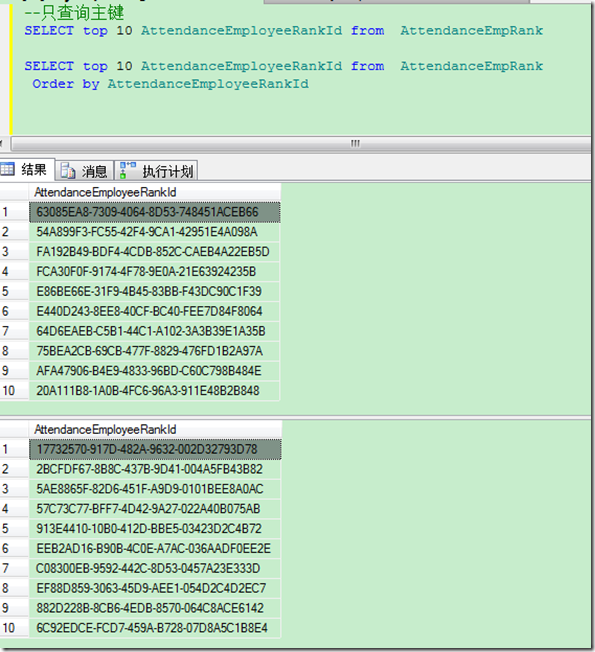Select cell C08300EB-9592-442C-8D53-0457A23E333D

point(155,568)
